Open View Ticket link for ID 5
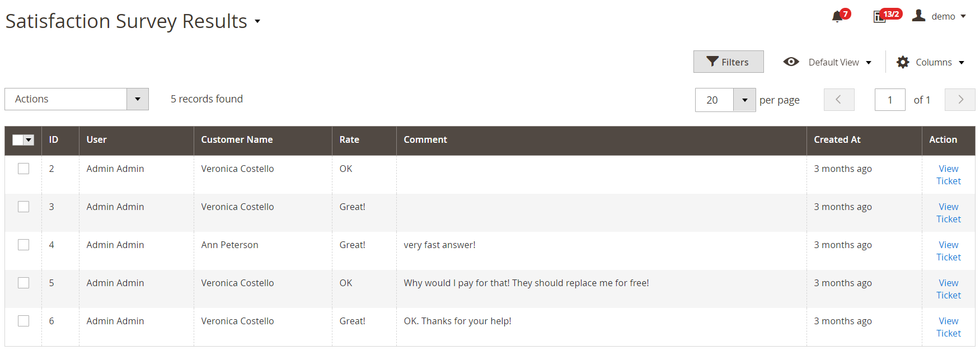The height and width of the screenshot is (350, 980). [x=948, y=289]
